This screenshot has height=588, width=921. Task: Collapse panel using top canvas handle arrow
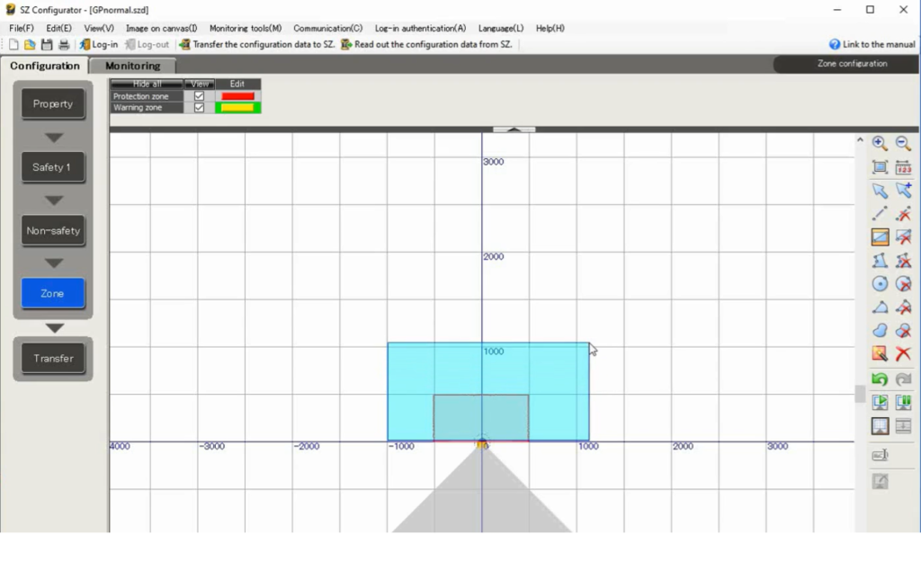(x=514, y=129)
